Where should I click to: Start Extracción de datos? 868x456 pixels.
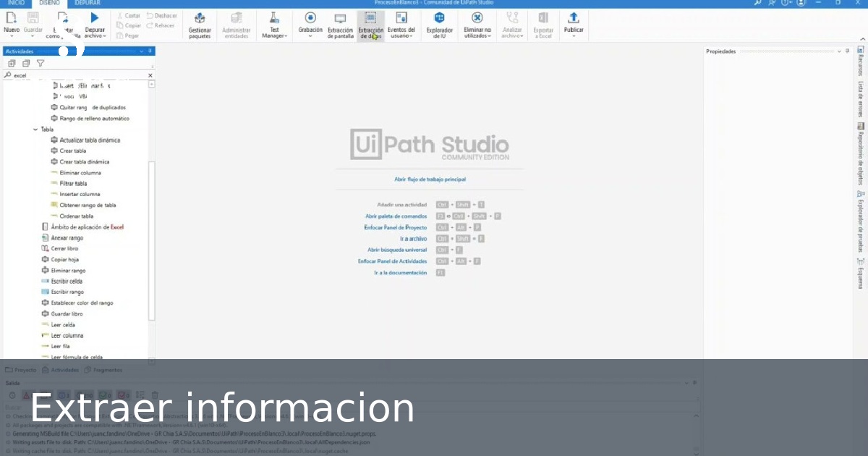pos(370,26)
